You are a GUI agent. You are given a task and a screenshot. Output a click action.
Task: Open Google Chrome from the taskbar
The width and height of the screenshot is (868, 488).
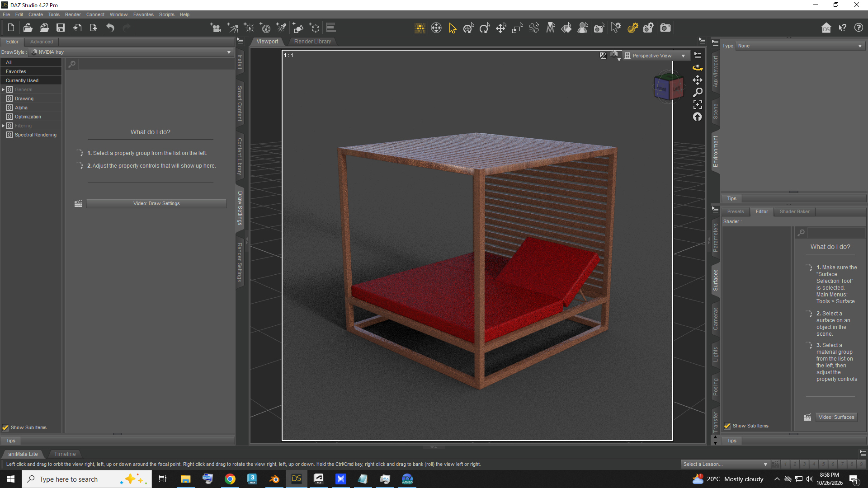230,479
